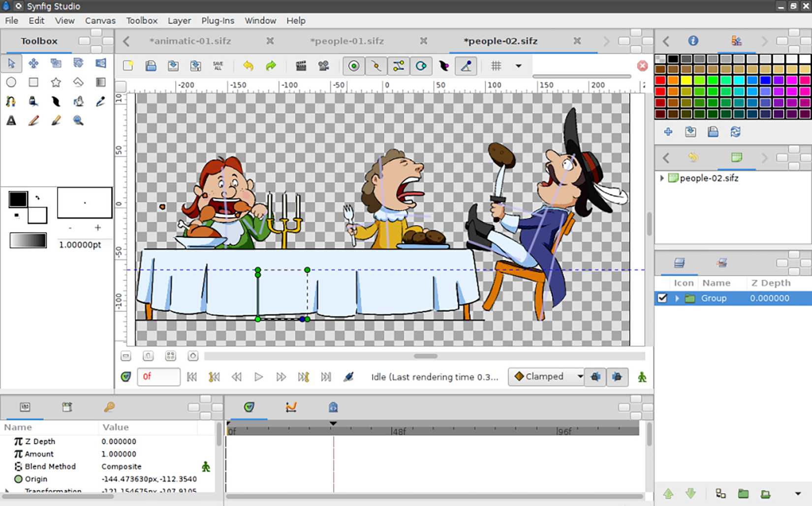This screenshot has height=506, width=812.
Task: Pick the Star tool in the Toolbox
Action: pos(56,82)
